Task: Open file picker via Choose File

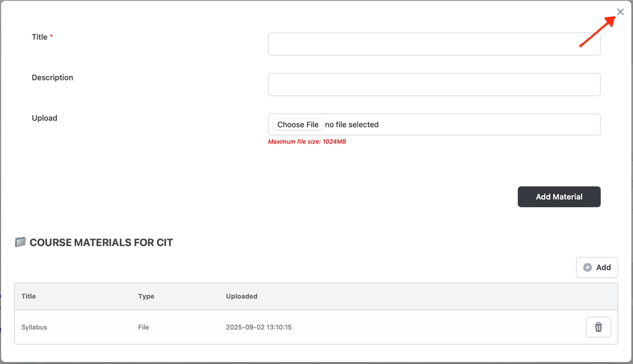Action: [x=297, y=125]
